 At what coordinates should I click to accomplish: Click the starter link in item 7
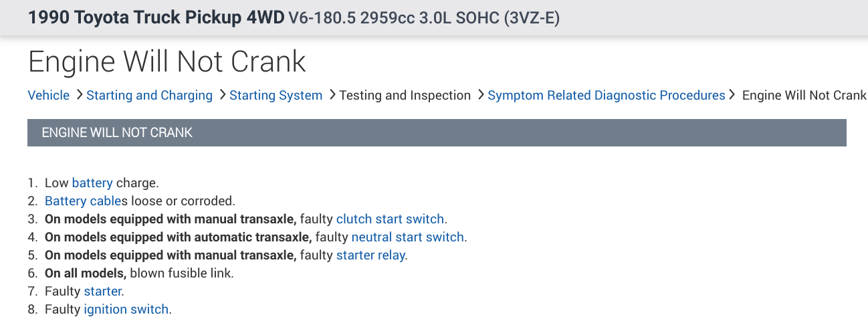tap(102, 291)
